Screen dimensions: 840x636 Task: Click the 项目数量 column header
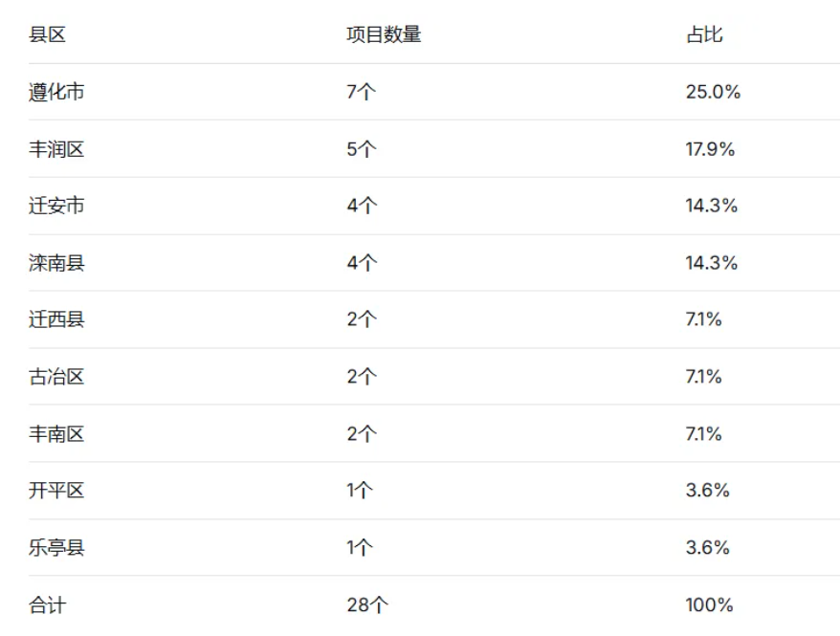[383, 35]
